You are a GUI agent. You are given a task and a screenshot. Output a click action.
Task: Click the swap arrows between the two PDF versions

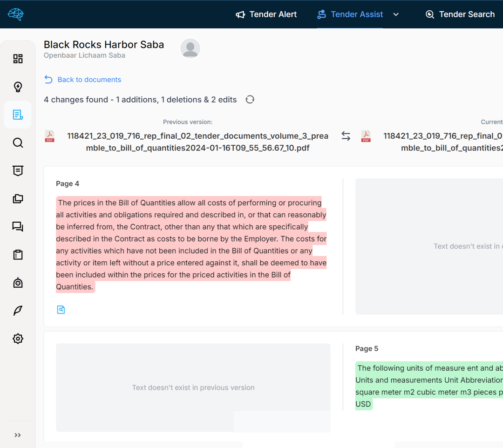point(346,136)
